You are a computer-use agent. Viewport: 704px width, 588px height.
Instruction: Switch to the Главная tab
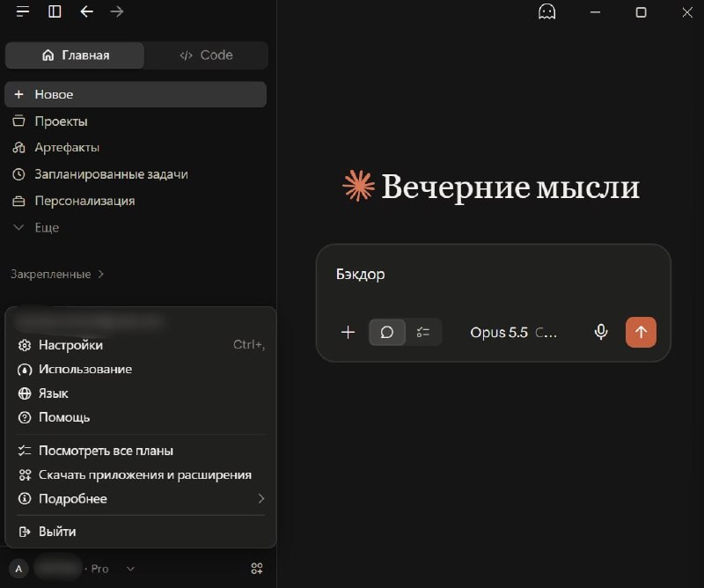pyautogui.click(x=75, y=55)
